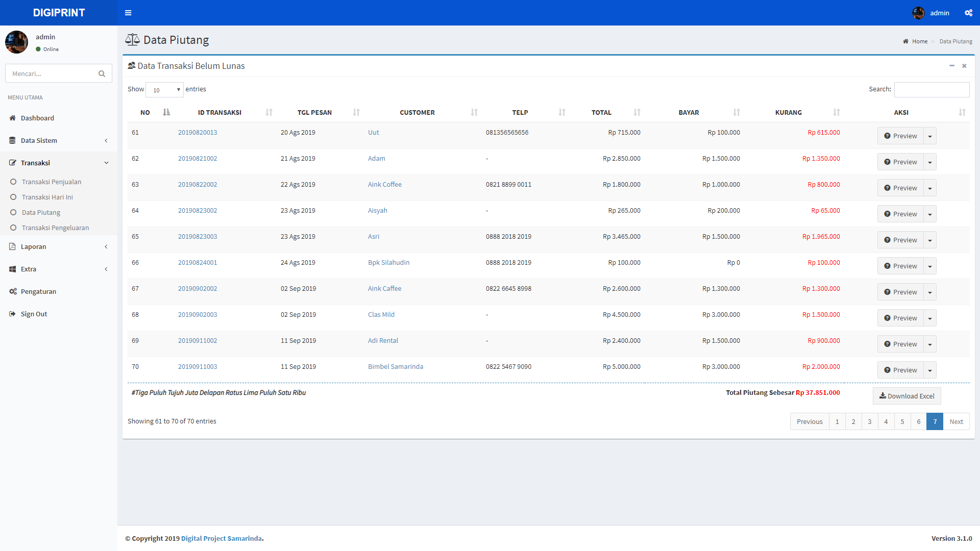The width and height of the screenshot is (980, 551).
Task: Sort by TGL PESAN column arrows
Action: coord(356,112)
